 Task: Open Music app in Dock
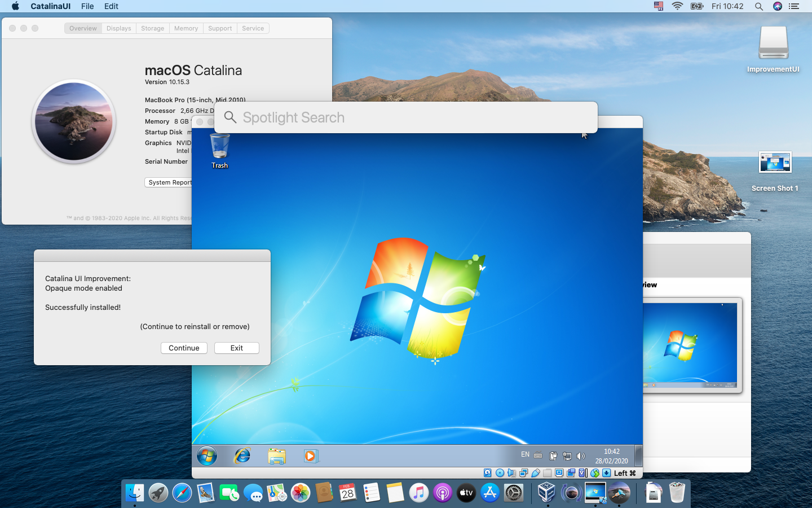[x=419, y=493]
